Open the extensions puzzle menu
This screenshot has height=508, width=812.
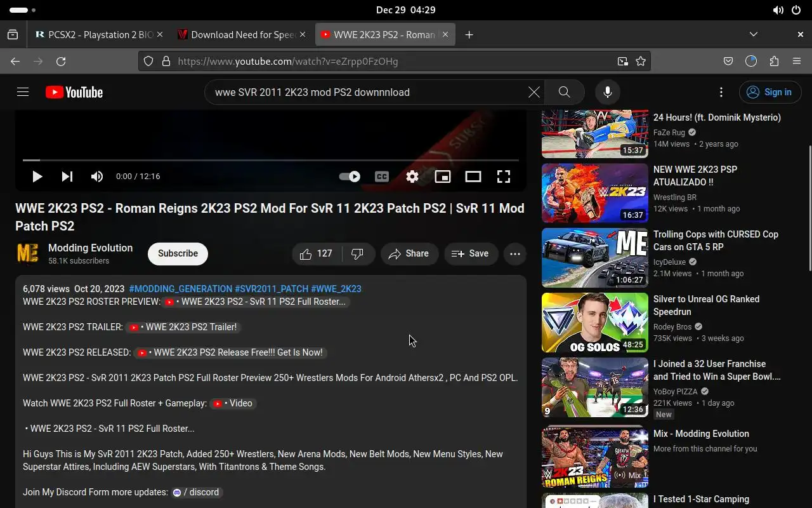[x=774, y=62]
